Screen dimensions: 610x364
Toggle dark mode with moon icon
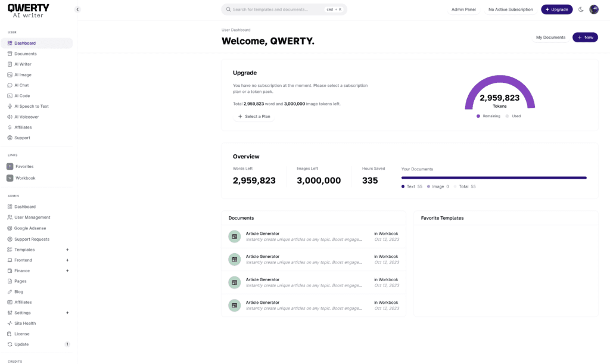581,10
